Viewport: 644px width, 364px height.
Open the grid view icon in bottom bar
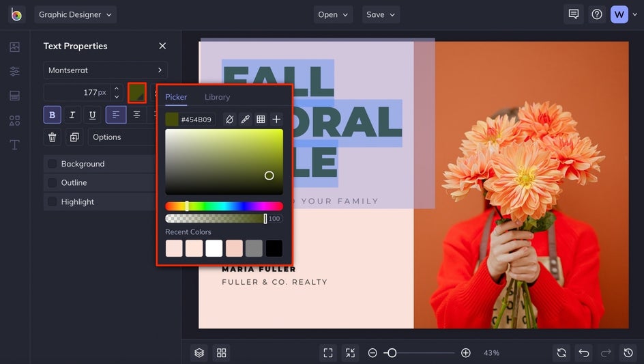[x=221, y=353]
